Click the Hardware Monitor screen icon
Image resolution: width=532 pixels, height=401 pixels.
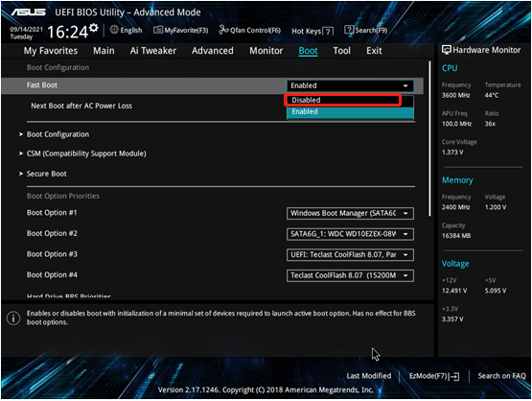point(447,50)
